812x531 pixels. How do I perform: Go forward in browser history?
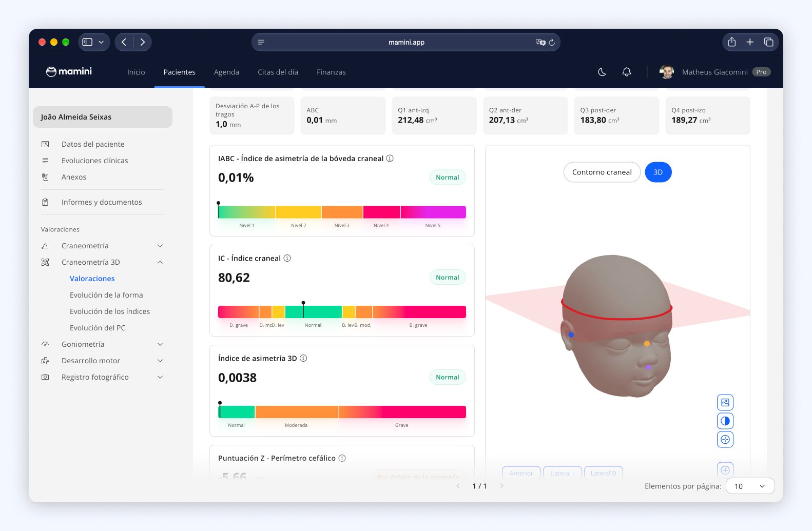click(x=143, y=42)
